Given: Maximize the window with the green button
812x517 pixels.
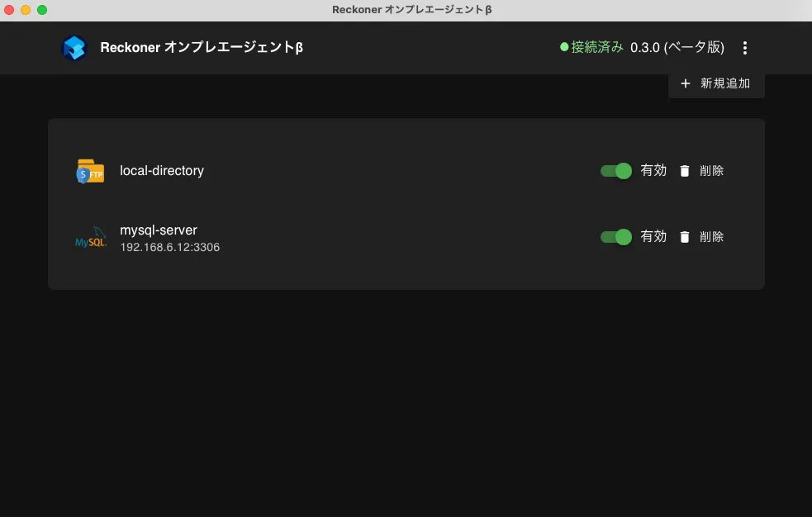Looking at the screenshot, I should coord(42,10).
